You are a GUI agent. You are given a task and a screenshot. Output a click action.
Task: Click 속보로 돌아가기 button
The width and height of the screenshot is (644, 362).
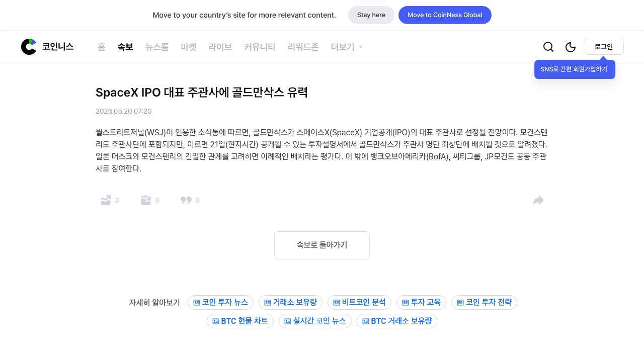[x=322, y=245]
